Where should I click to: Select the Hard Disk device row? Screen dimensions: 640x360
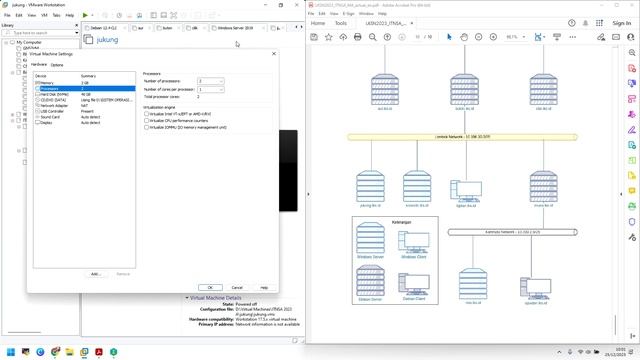84,94
